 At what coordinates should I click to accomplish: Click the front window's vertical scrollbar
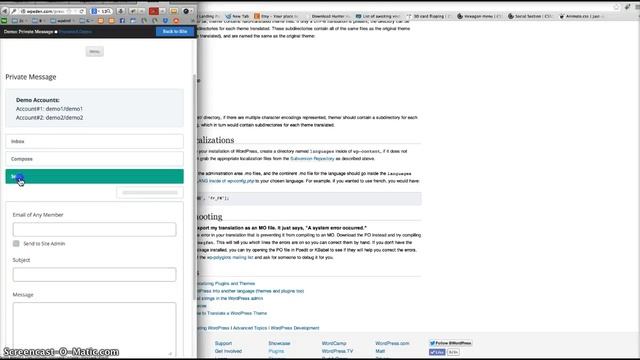(x=194, y=188)
